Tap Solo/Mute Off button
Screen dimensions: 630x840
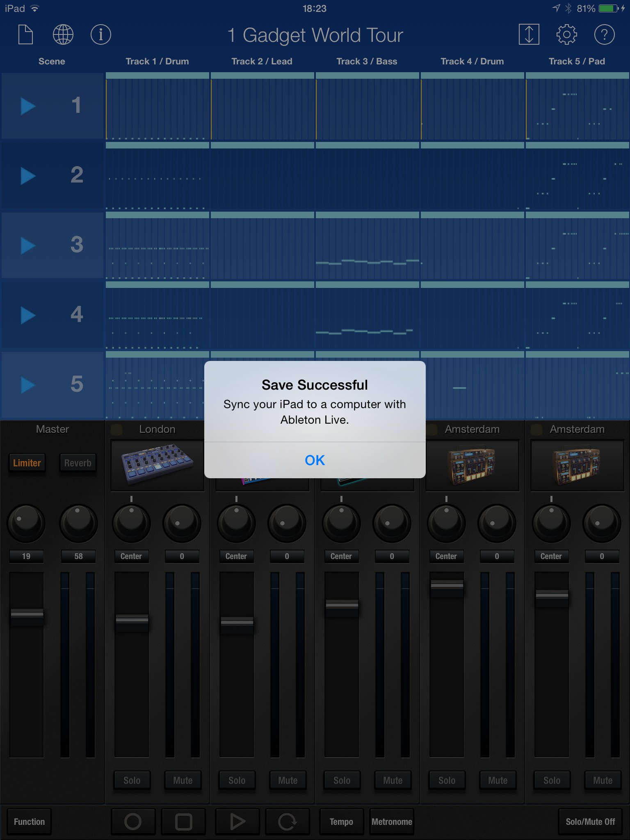(x=590, y=822)
